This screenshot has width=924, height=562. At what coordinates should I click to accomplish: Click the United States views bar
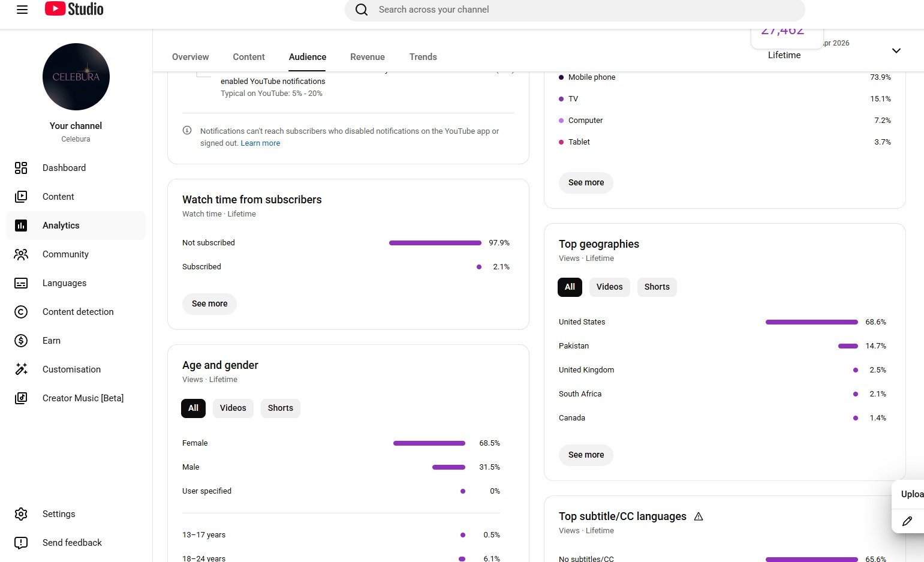click(x=811, y=322)
